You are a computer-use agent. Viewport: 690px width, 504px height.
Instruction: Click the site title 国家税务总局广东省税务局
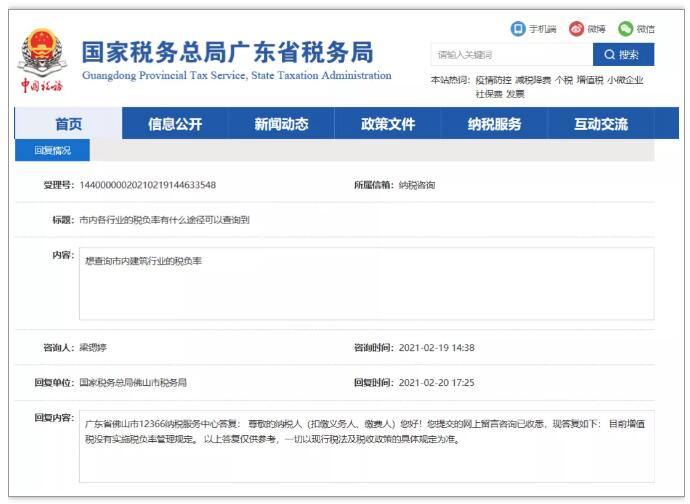[x=228, y=52]
